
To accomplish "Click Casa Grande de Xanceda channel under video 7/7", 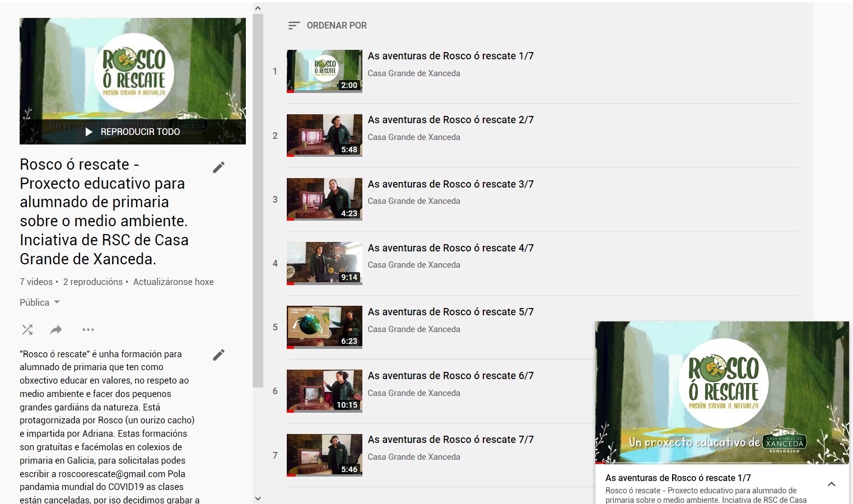I will (414, 457).
